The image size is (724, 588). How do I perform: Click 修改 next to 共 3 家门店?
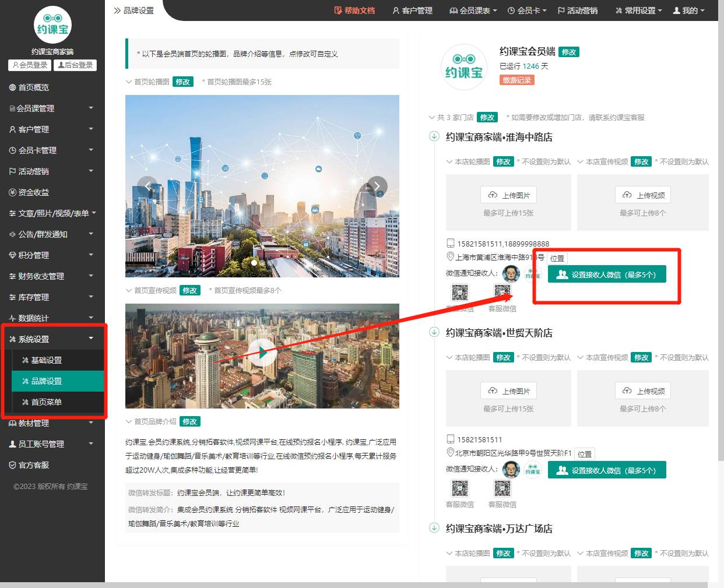pyautogui.click(x=487, y=118)
